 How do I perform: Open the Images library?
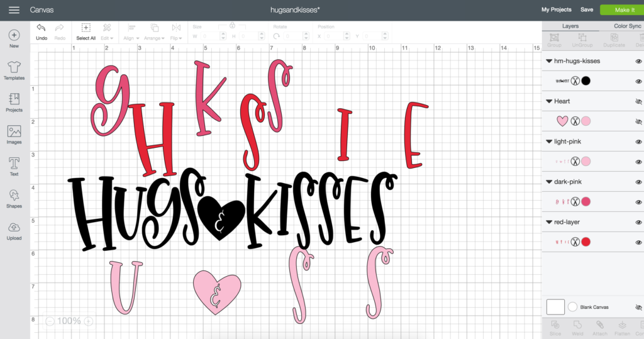click(14, 131)
